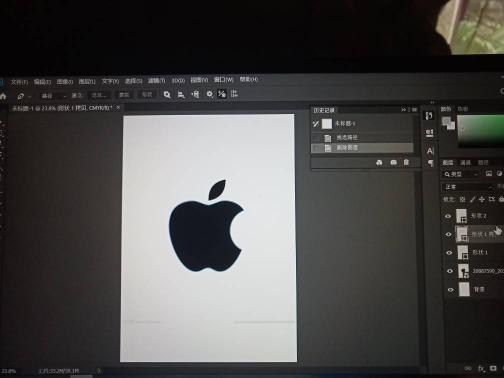Open the layer filter 类型 dropdown

click(461, 174)
